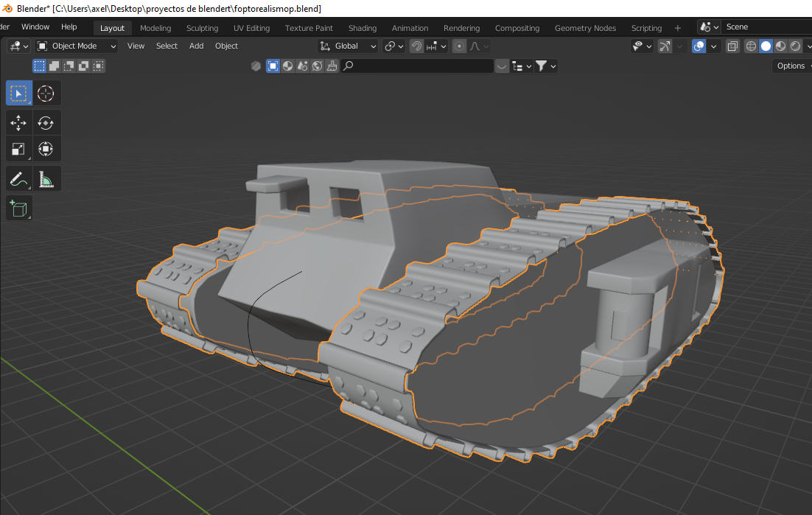The height and width of the screenshot is (515, 812).
Task: Open the outliner tree-view settings dropdown
Action: [522, 66]
